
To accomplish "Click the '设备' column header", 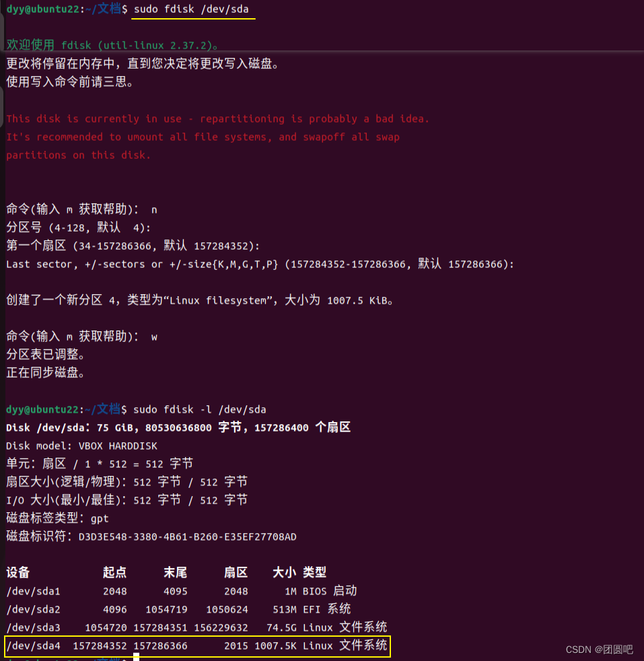I will coord(18,572).
